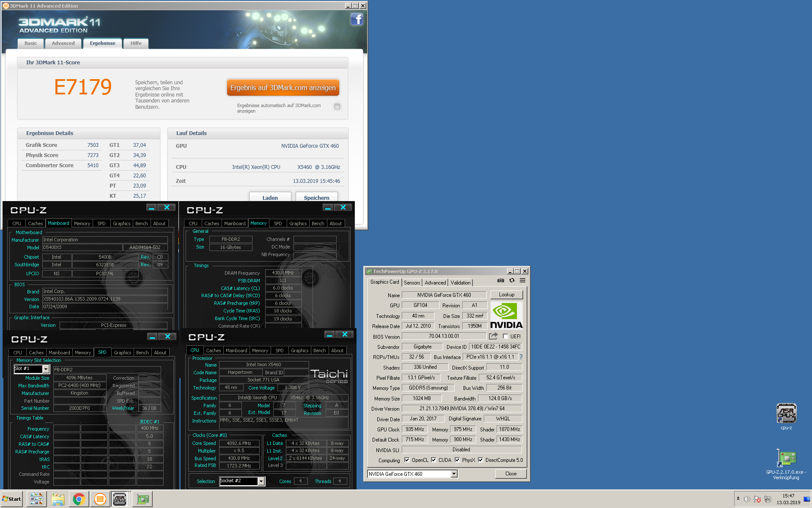Open Windows Explorer from taskbar
The height and width of the screenshot is (508, 812).
coord(58,500)
